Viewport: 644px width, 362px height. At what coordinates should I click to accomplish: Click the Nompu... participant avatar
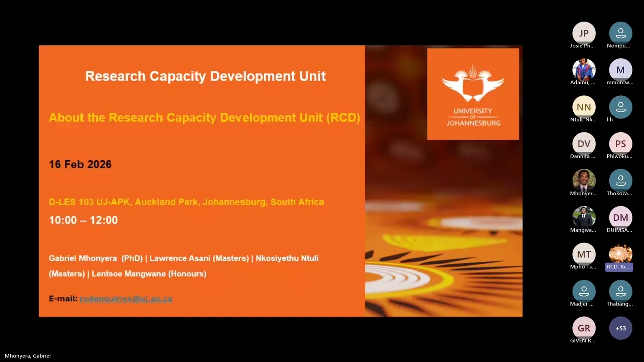click(x=621, y=33)
